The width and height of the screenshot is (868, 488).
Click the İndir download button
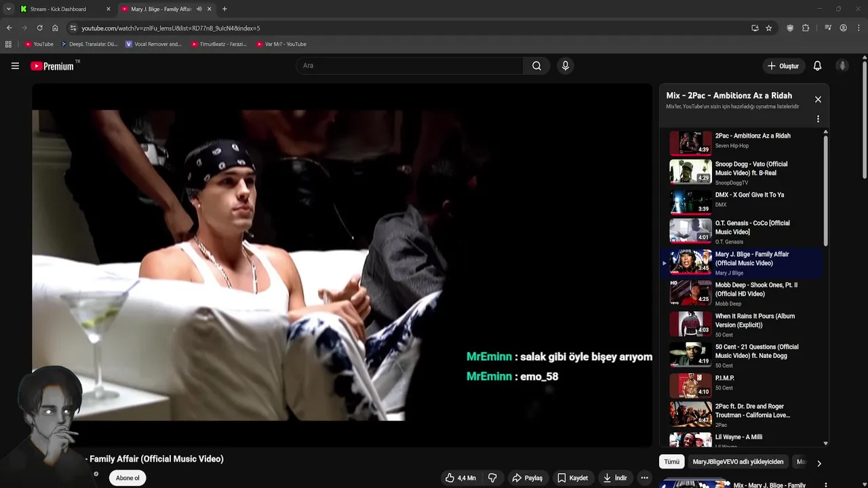click(614, 478)
